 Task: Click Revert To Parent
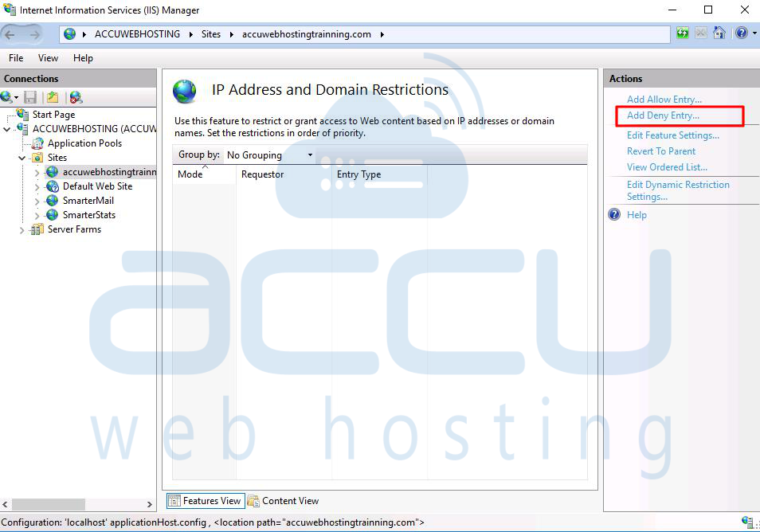click(x=661, y=151)
